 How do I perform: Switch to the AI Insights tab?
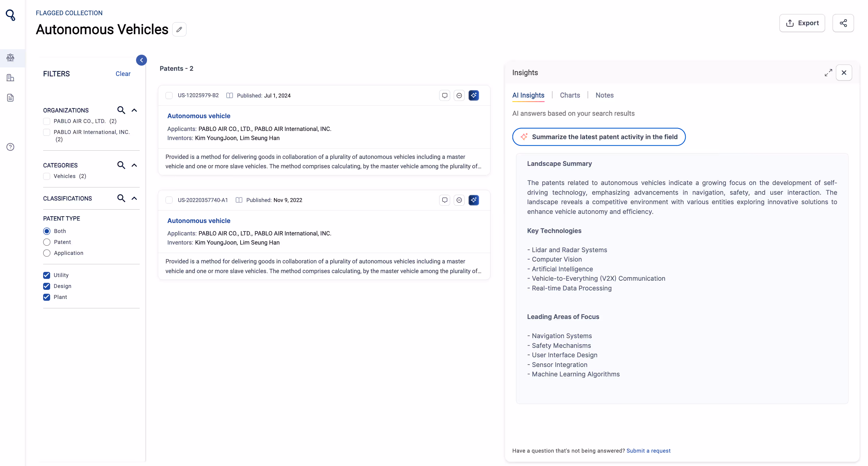(x=528, y=95)
